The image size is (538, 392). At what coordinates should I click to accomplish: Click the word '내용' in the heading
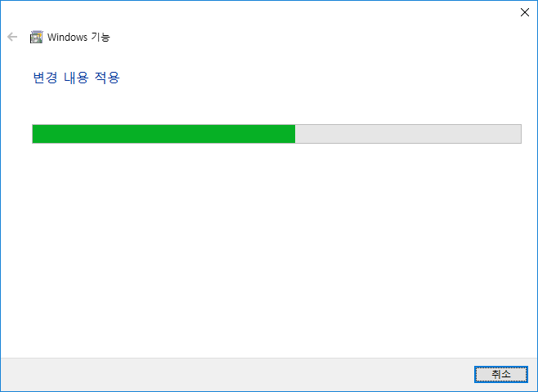coord(76,78)
